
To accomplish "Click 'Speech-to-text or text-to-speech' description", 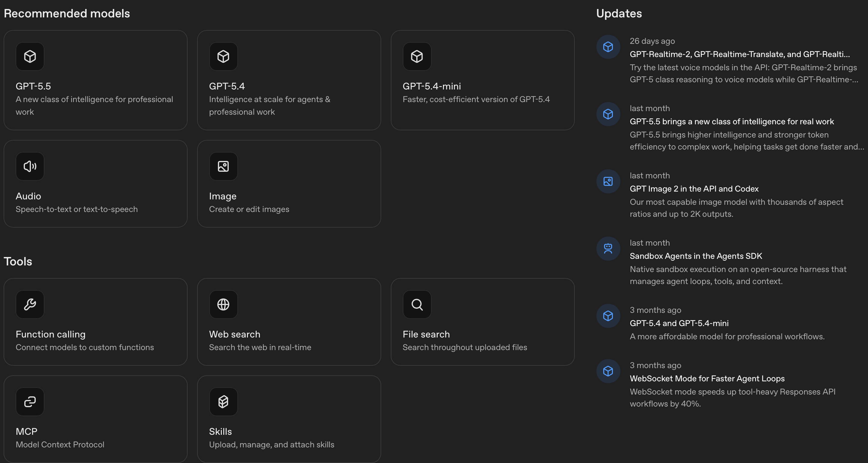I will pyautogui.click(x=77, y=209).
